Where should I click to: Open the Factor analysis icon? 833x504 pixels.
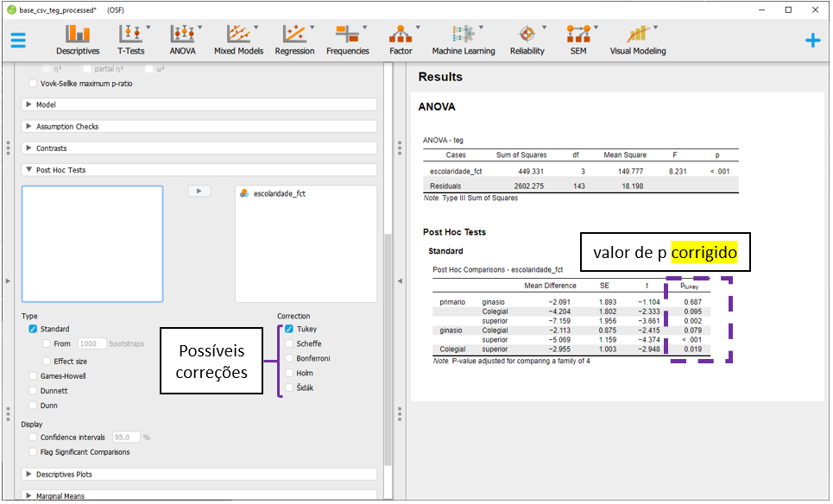pyautogui.click(x=401, y=40)
